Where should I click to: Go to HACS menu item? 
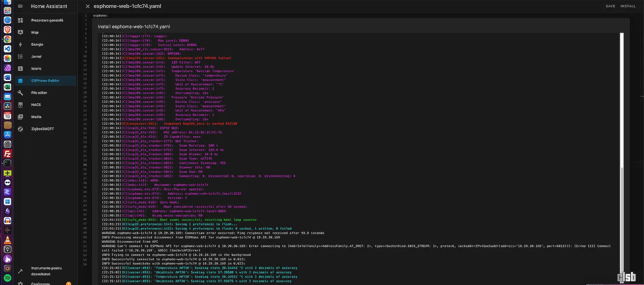(36, 105)
